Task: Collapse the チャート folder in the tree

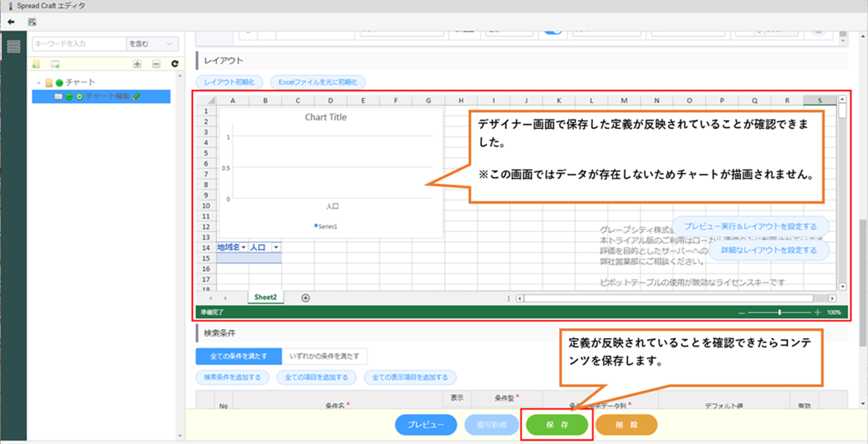Action: point(39,83)
